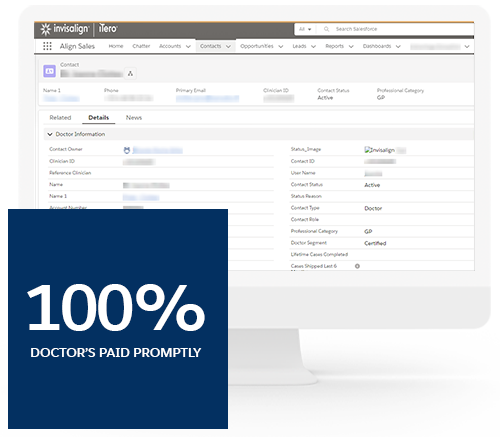Open the Opportunities nav item

(x=257, y=46)
